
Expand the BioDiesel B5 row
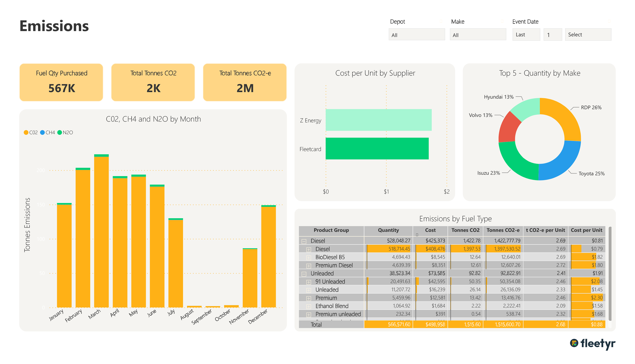pyautogui.click(x=308, y=257)
